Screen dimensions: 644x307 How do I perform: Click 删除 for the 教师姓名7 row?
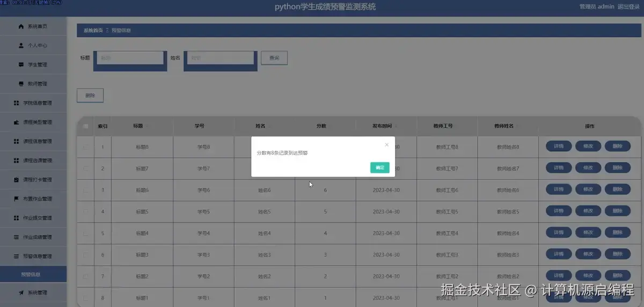[618, 168]
